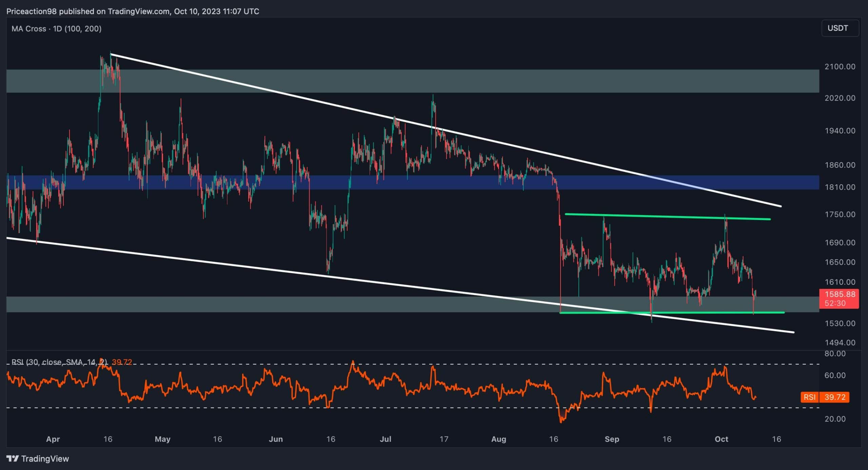868x470 pixels.
Task: Click the May label on time axis
Action: click(162, 439)
